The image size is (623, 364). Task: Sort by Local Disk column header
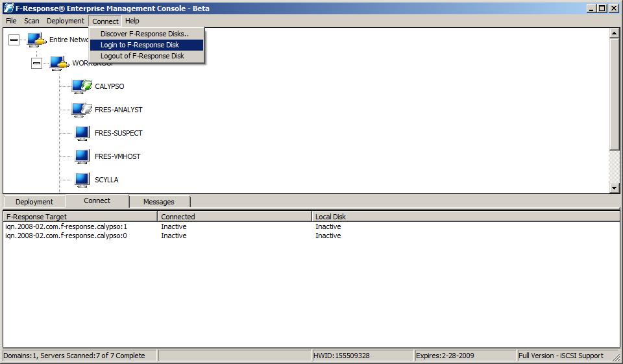[x=466, y=217]
